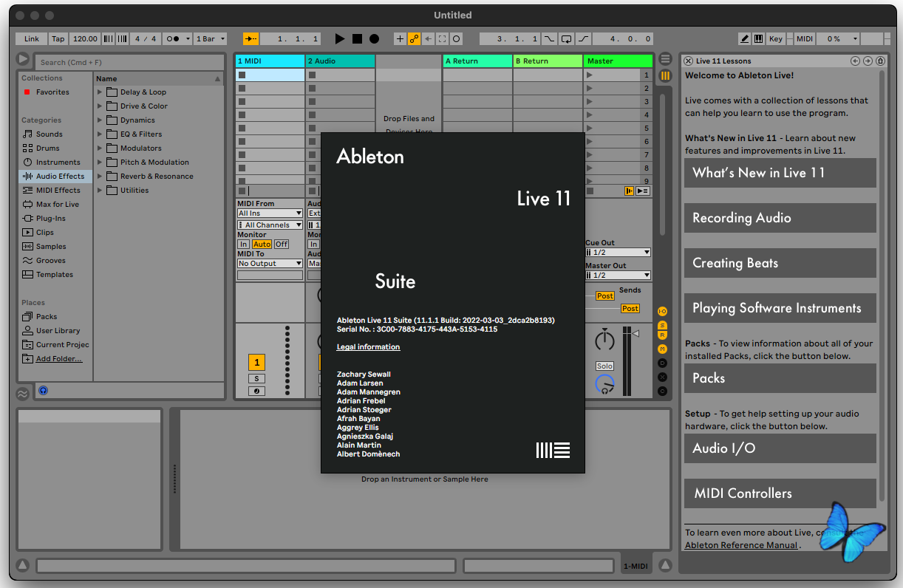Set MIDI track monitor to In
The image size is (903, 588).
point(243,245)
